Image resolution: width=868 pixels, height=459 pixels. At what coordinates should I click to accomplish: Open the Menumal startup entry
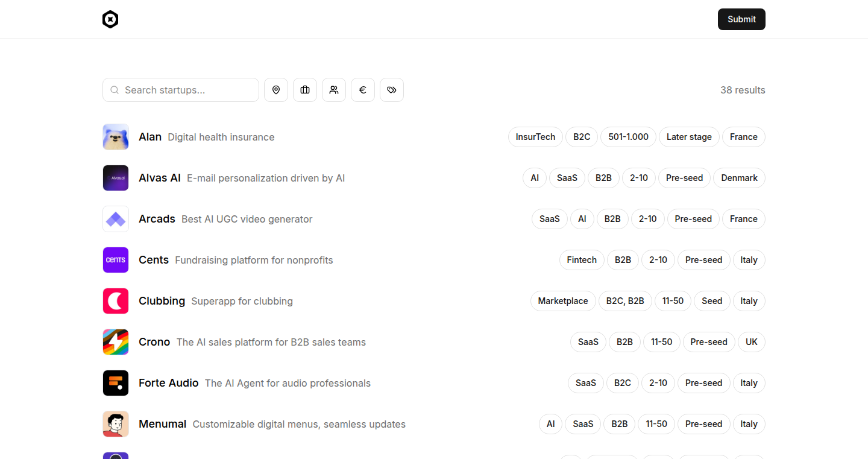click(x=434, y=424)
